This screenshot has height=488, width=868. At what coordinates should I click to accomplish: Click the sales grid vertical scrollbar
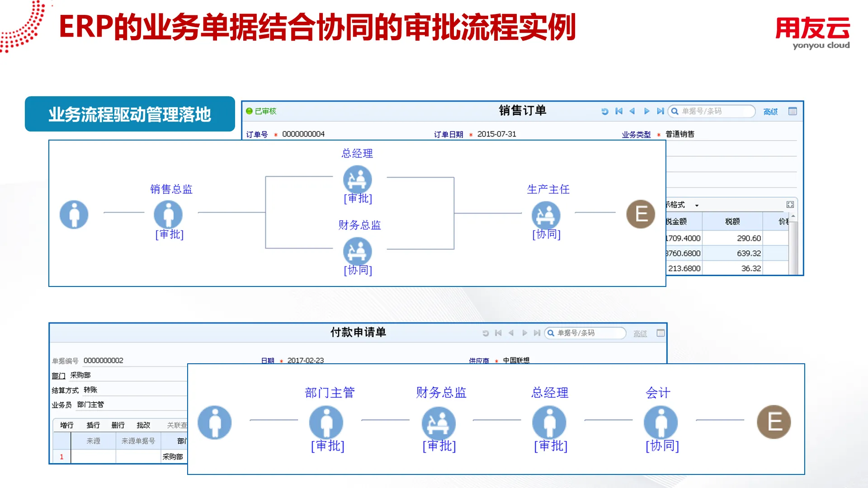pos(793,244)
